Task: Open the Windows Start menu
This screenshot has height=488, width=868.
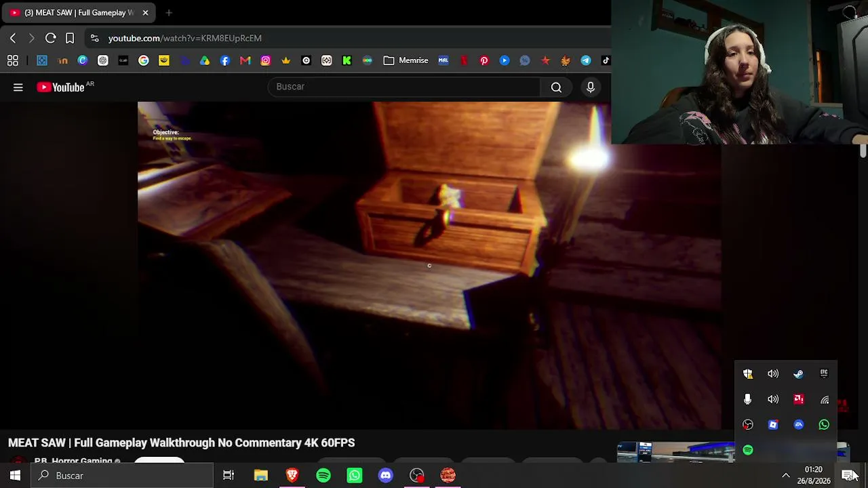Action: (15, 475)
